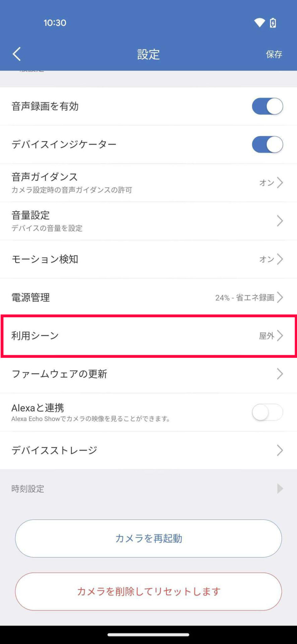Expand 音声ガイダンス chevron arrow
The height and width of the screenshot is (644, 297).
click(x=280, y=183)
